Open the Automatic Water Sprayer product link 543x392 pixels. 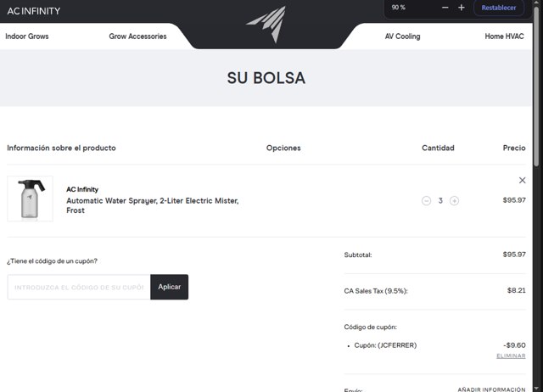click(153, 205)
